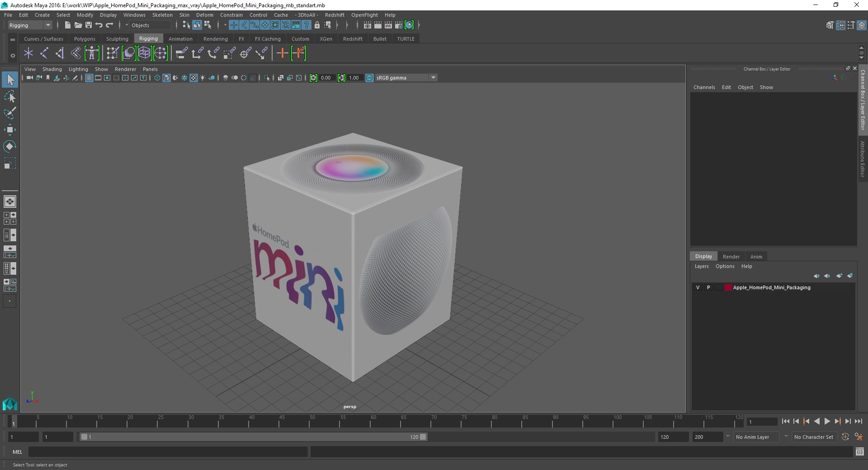Play animation forwards
868x470 pixels.
tap(827, 421)
